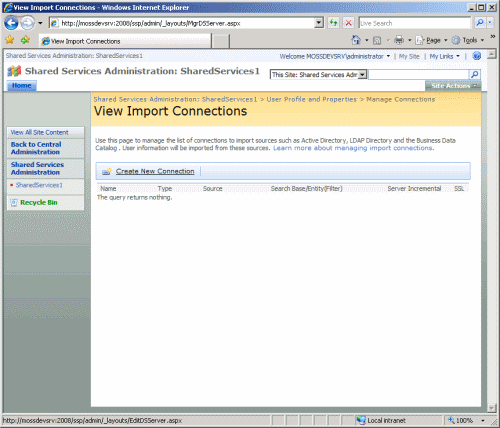Click the browser Forward arrow button
Screen dimensions: 500x428
tap(27, 23)
